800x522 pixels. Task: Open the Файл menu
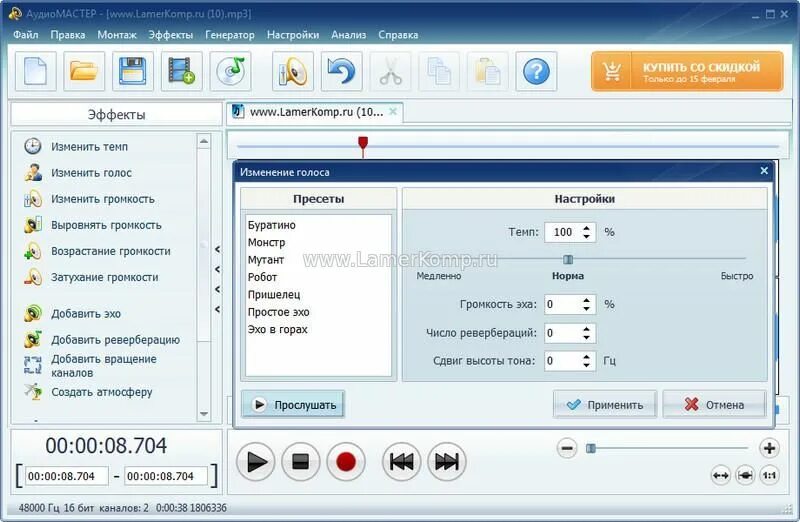point(26,35)
